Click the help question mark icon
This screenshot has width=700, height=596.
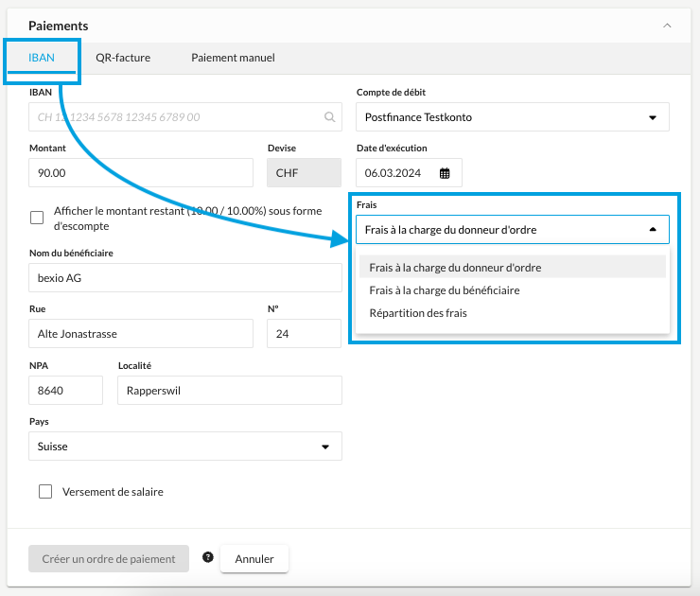[x=207, y=557]
